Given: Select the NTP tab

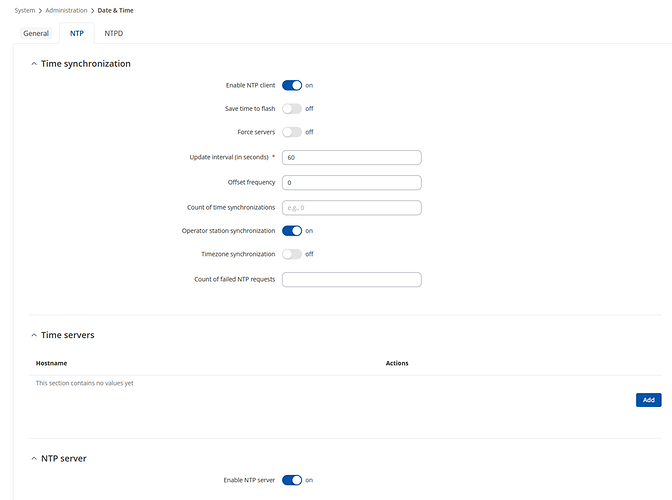Looking at the screenshot, I should [x=76, y=33].
